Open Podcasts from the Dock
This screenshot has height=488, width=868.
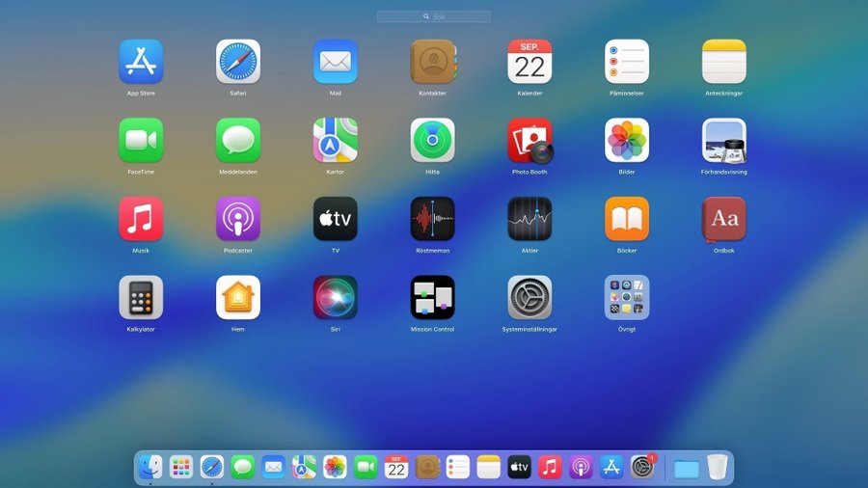pos(581,468)
